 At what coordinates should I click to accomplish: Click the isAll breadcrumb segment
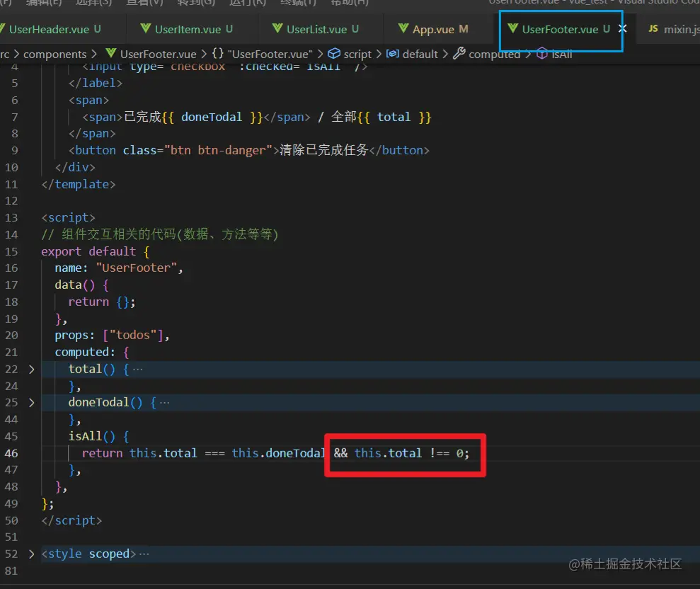click(x=561, y=54)
